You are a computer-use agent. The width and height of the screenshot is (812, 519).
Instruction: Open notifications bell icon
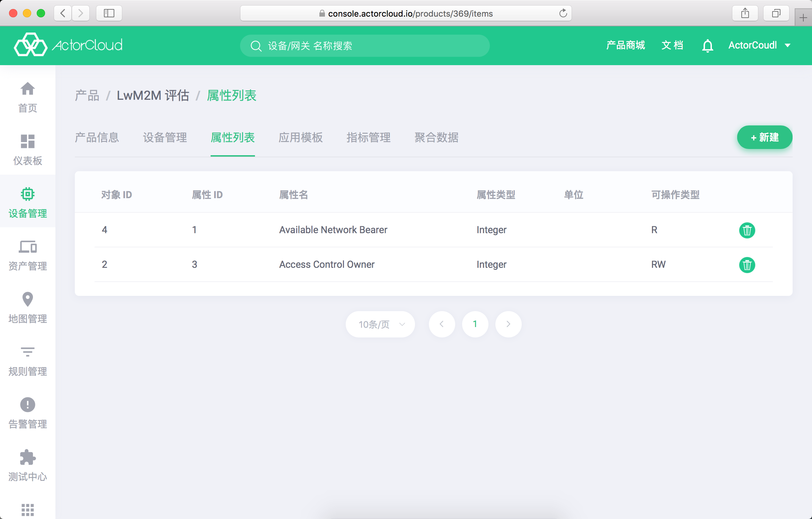pyautogui.click(x=707, y=46)
